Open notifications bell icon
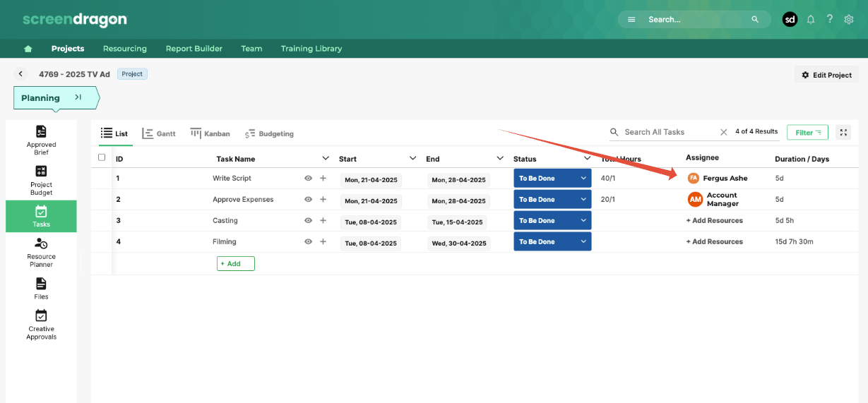The width and height of the screenshot is (868, 403). 811,20
